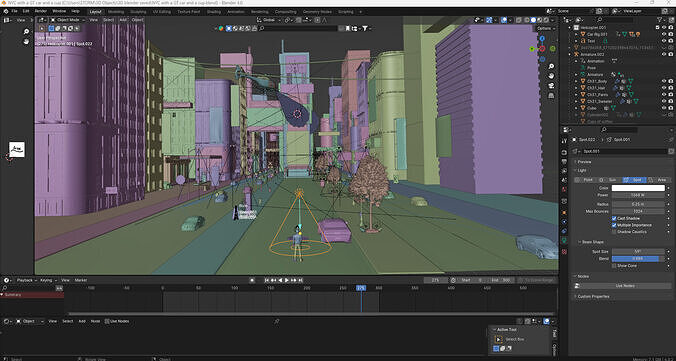Adjust the Spot Size slider
The image size is (676, 361).
pos(638,251)
